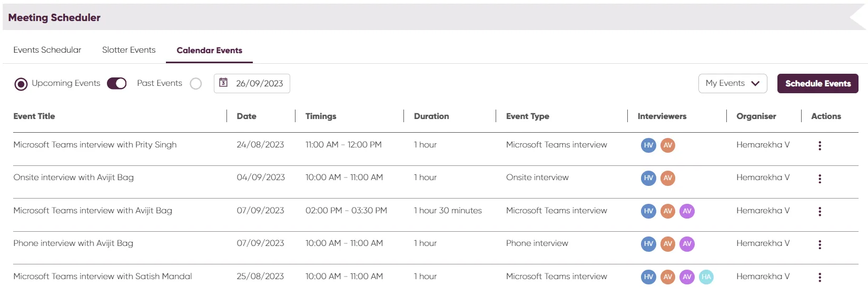Click the Meeting Scheduler heading
This screenshot has width=868, height=296.
(x=54, y=17)
